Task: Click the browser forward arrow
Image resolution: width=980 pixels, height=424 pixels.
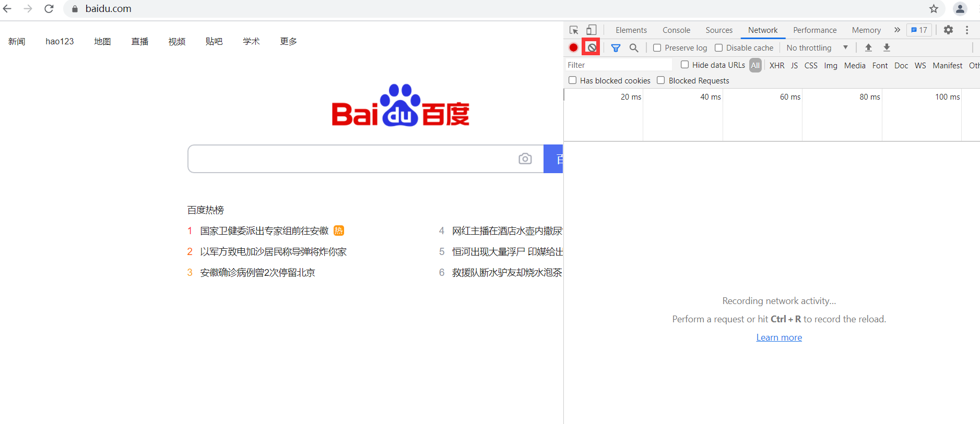Action: click(x=28, y=9)
